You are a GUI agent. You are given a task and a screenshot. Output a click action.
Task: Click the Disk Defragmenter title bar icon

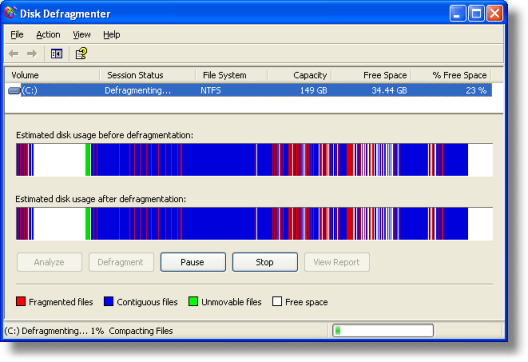point(11,13)
